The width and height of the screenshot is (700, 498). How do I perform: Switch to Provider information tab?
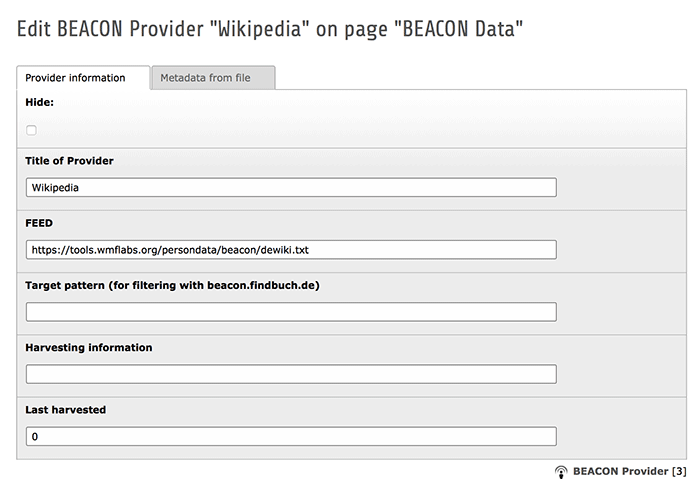83,78
